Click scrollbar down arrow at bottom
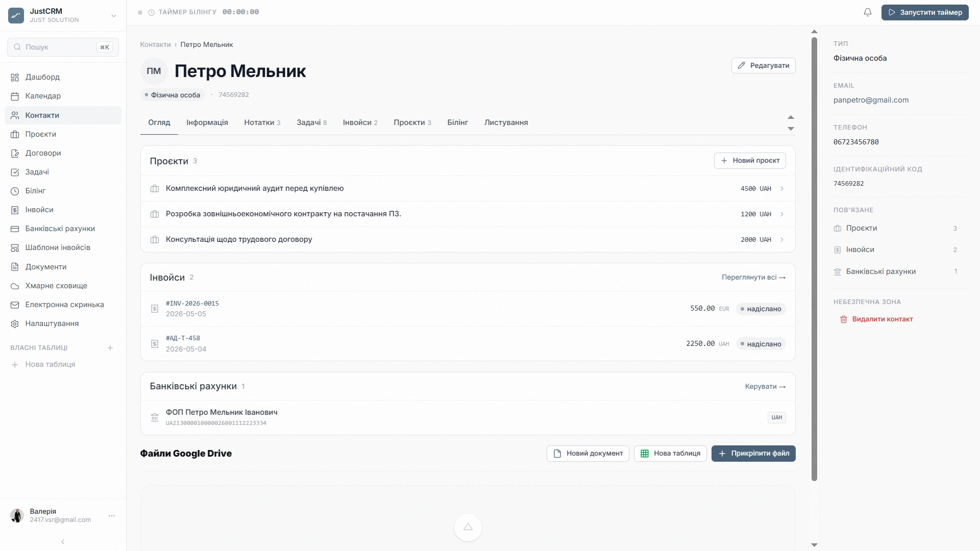This screenshot has height=551, width=980. pyautogui.click(x=815, y=545)
